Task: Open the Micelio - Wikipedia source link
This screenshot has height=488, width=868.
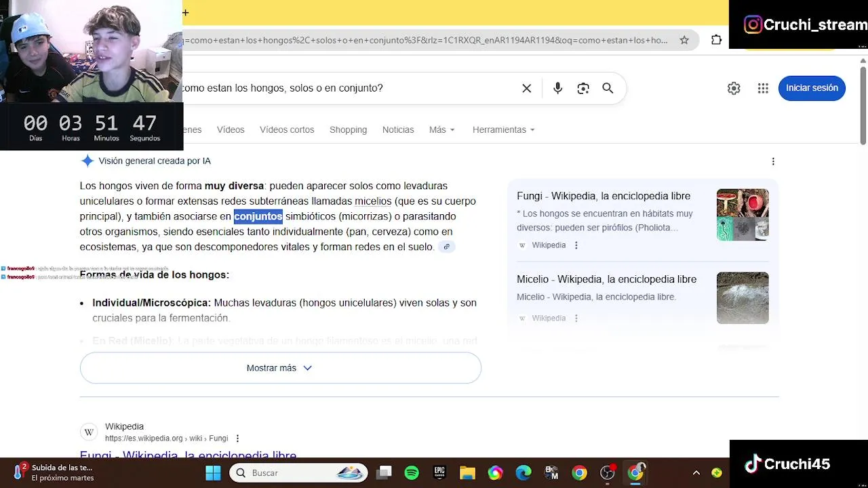Action: [x=606, y=279]
